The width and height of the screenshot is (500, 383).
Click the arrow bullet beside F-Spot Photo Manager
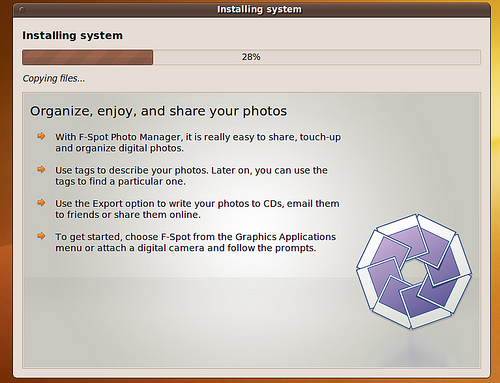[41, 136]
